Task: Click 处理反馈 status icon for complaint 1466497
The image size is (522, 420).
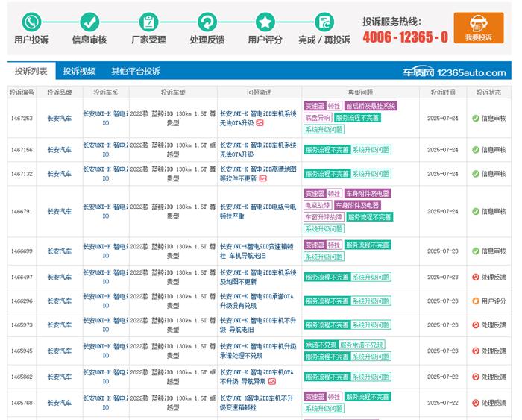Action: (x=476, y=277)
